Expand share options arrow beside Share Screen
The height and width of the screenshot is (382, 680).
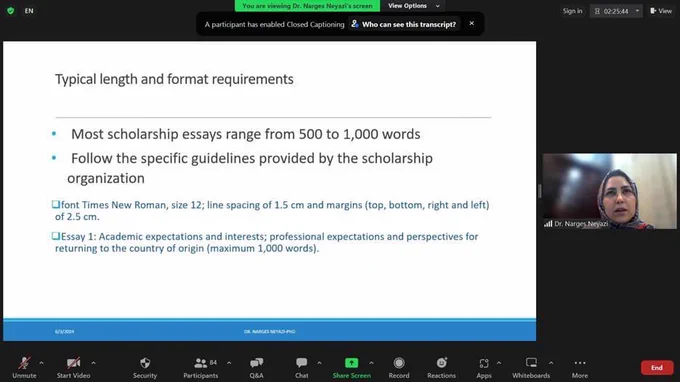coord(371,363)
